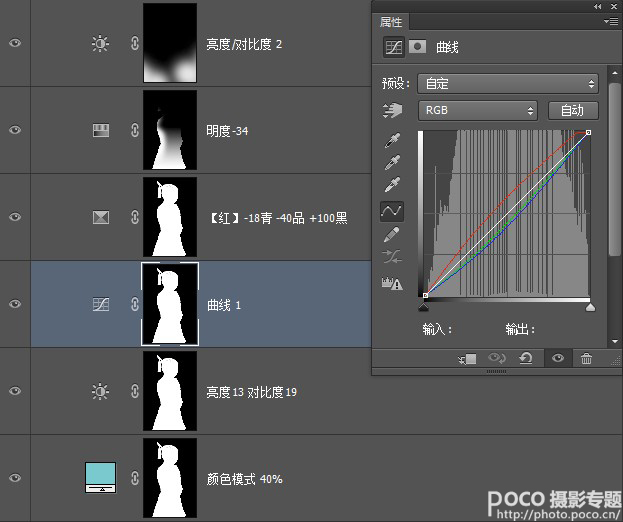The width and height of the screenshot is (623, 522).
Task: Click top-right curve control point
Action: coord(588,132)
